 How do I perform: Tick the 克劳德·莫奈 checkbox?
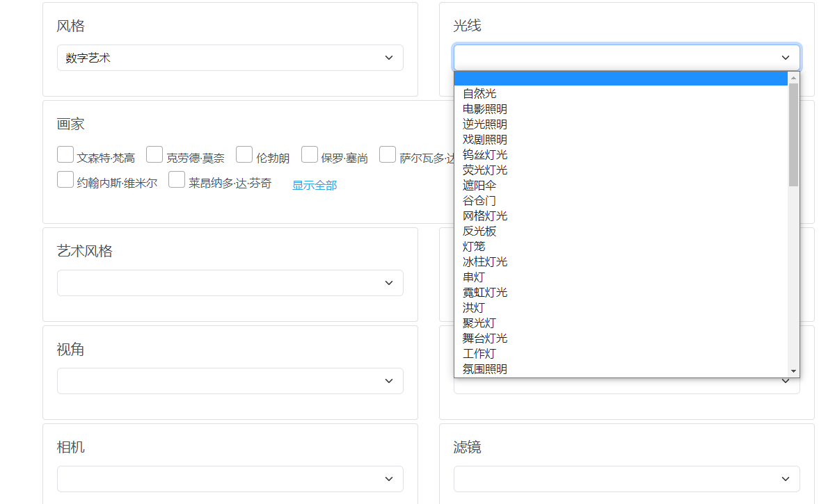point(154,154)
